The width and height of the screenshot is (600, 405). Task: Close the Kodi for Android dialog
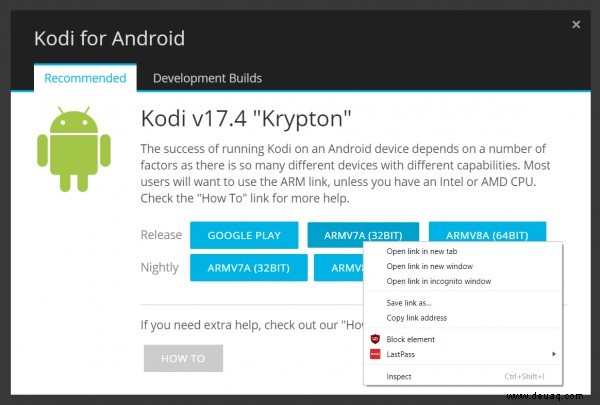tap(576, 24)
